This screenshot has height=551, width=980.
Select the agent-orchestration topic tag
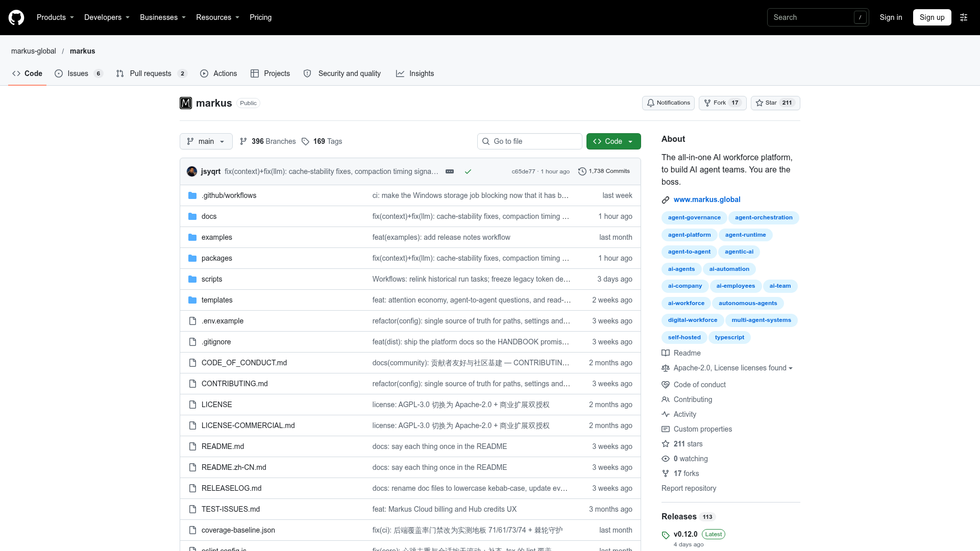764,218
